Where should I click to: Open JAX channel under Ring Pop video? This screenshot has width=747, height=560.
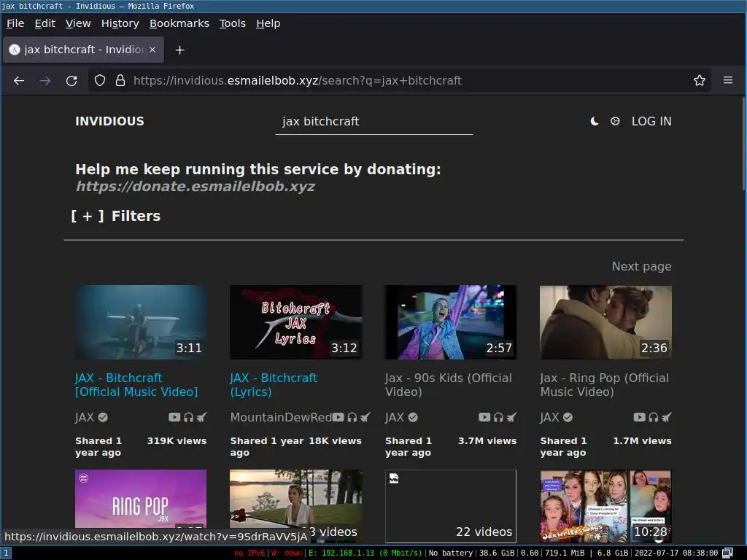point(557,417)
